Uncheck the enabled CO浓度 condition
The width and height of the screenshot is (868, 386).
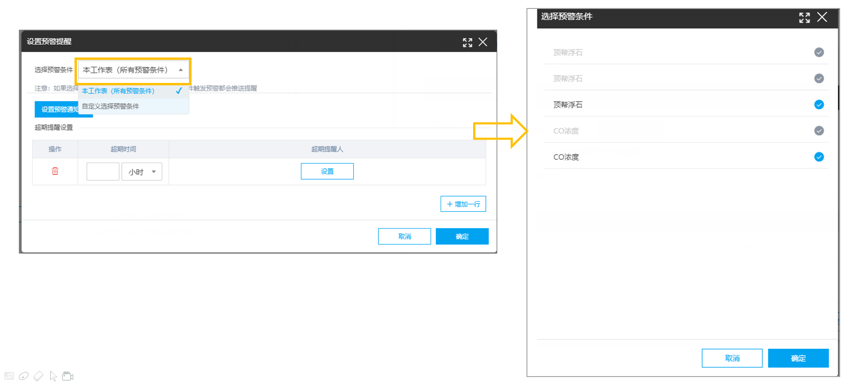coord(819,157)
